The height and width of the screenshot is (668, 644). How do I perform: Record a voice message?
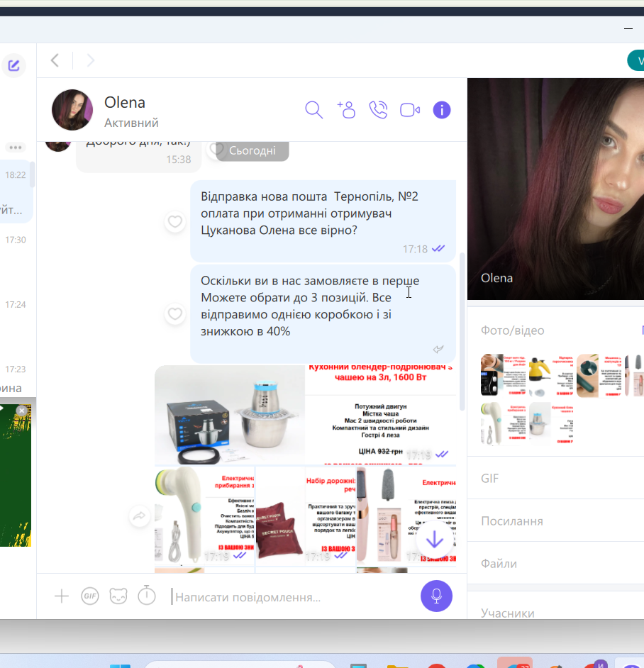[x=436, y=596]
